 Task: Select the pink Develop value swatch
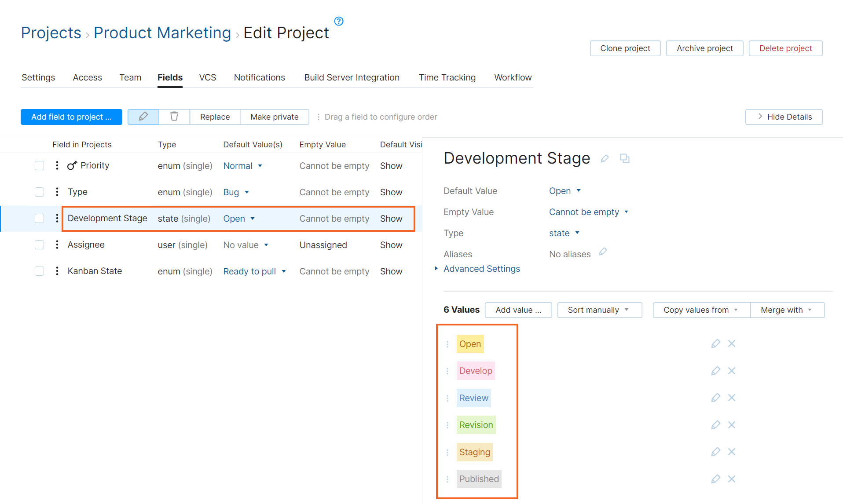pyautogui.click(x=475, y=371)
